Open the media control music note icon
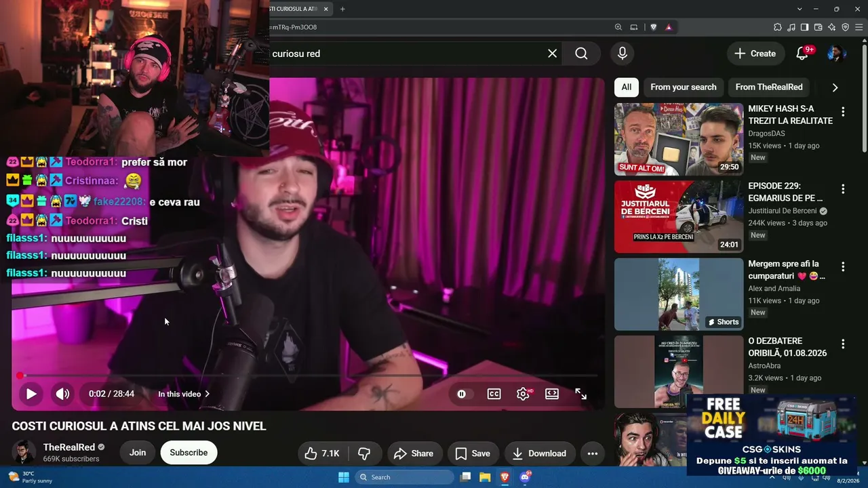Viewport: 868px width, 488px height. 791,27
